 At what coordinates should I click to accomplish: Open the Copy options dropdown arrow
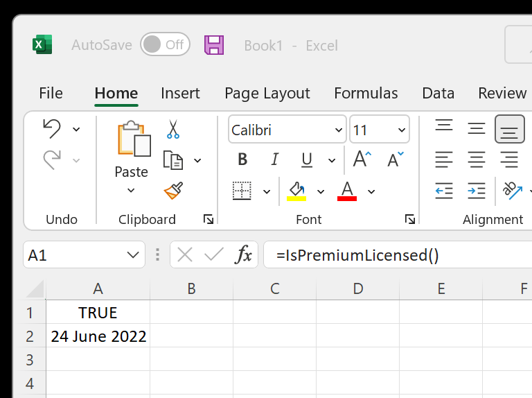197,160
